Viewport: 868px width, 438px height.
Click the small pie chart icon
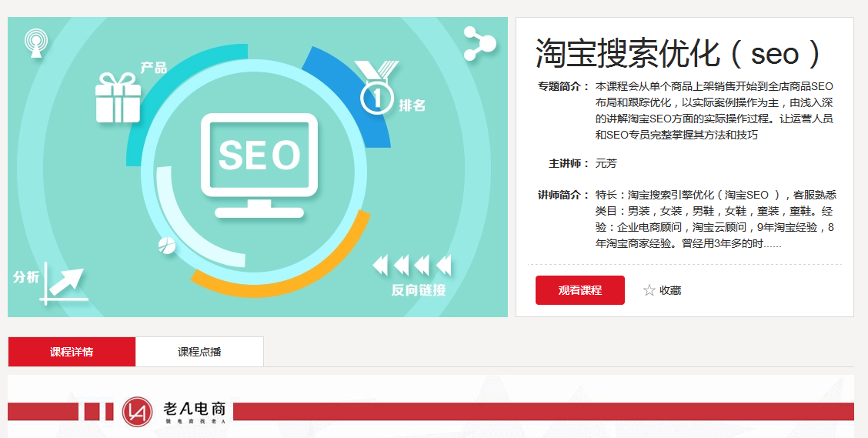(x=166, y=246)
